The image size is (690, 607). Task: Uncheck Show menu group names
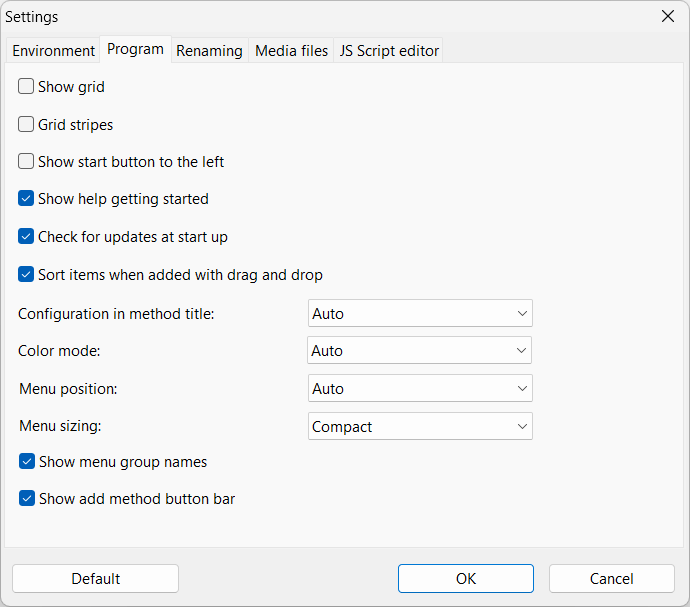[x=27, y=461]
